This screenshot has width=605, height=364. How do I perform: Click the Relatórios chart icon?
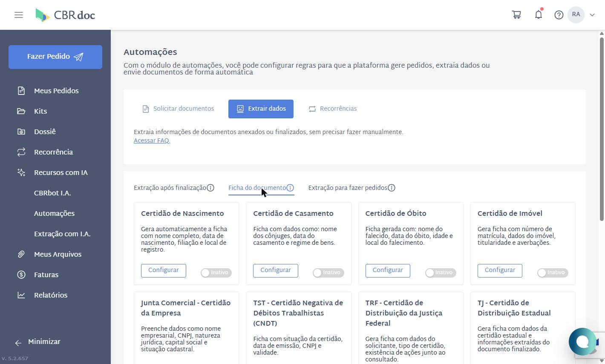21,295
